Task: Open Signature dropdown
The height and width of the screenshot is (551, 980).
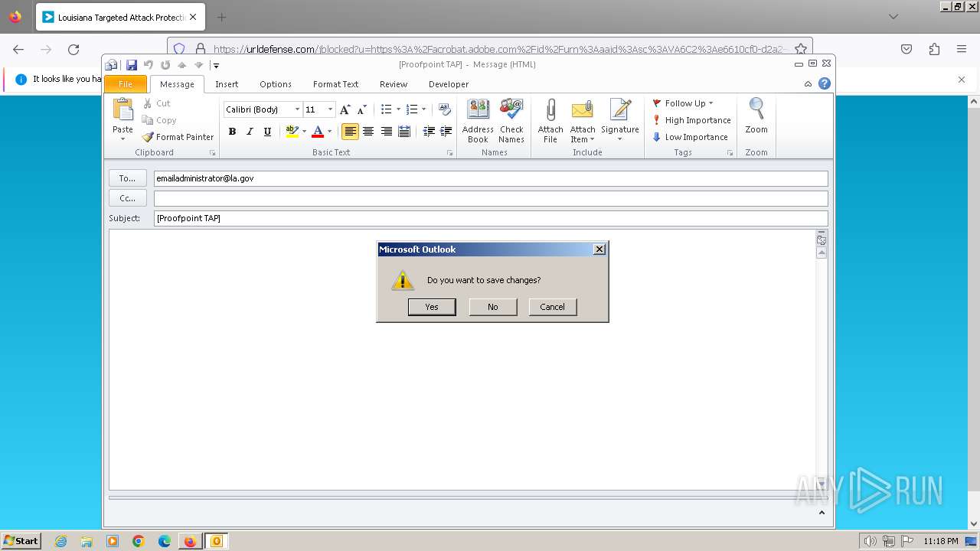Action: (620, 121)
